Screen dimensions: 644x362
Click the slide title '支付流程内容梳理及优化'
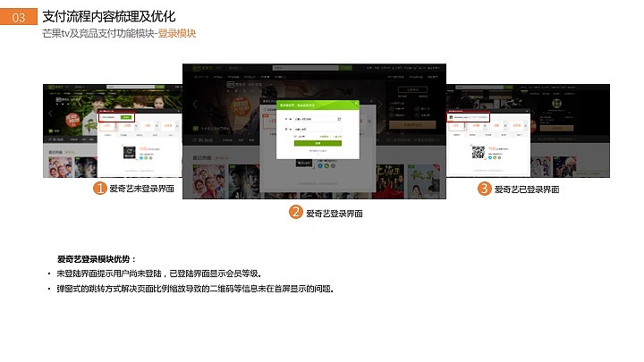109,16
